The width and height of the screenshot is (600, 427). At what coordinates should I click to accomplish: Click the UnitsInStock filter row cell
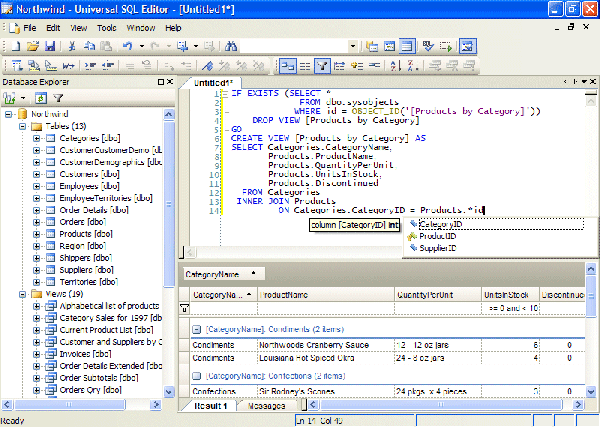point(508,309)
